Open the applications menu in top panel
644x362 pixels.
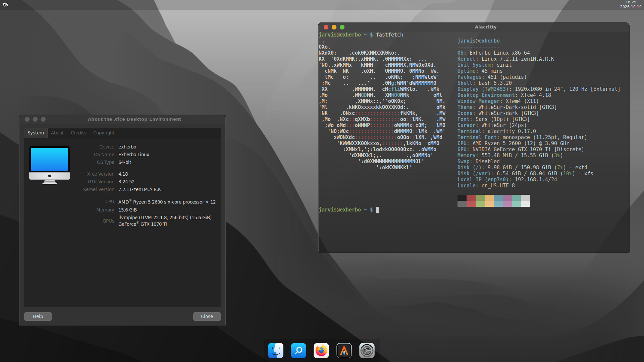click(5, 4)
